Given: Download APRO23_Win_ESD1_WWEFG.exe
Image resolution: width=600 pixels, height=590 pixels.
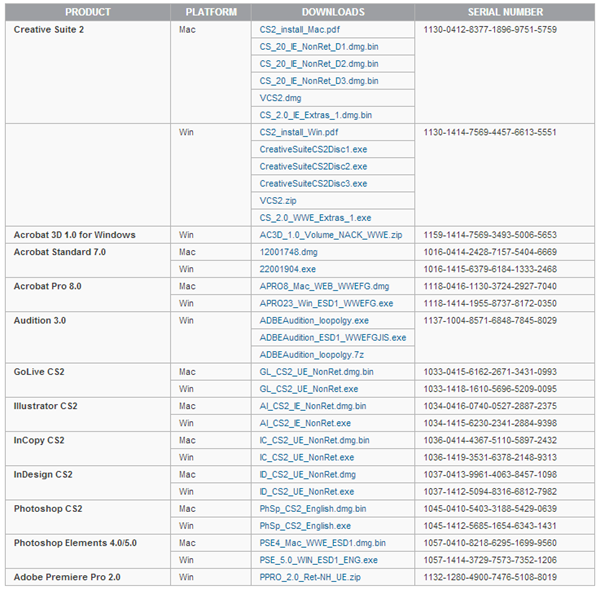Looking at the screenshot, I should pos(326,303).
